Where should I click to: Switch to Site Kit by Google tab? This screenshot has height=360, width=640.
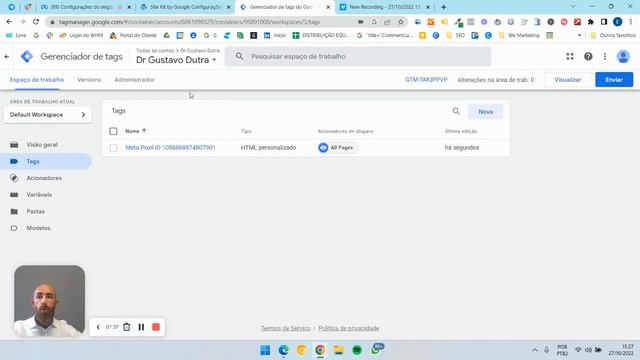(x=186, y=7)
